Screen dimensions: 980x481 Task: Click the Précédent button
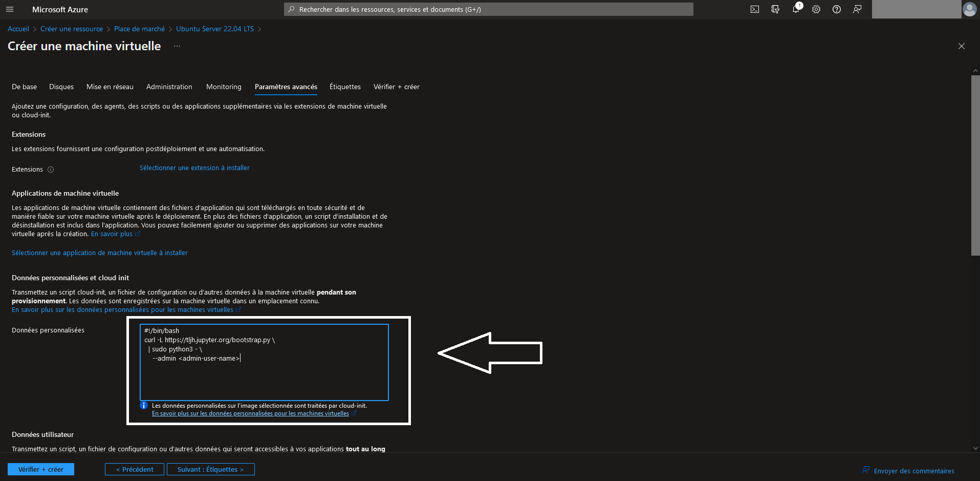135,469
